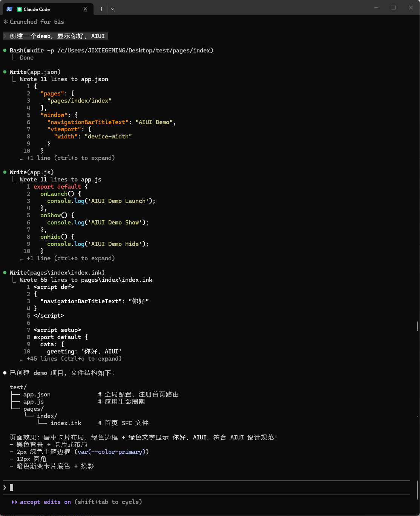The width and height of the screenshot is (420, 516).
Task: Click the 'pages/' folder in file tree
Action: pos(34,409)
